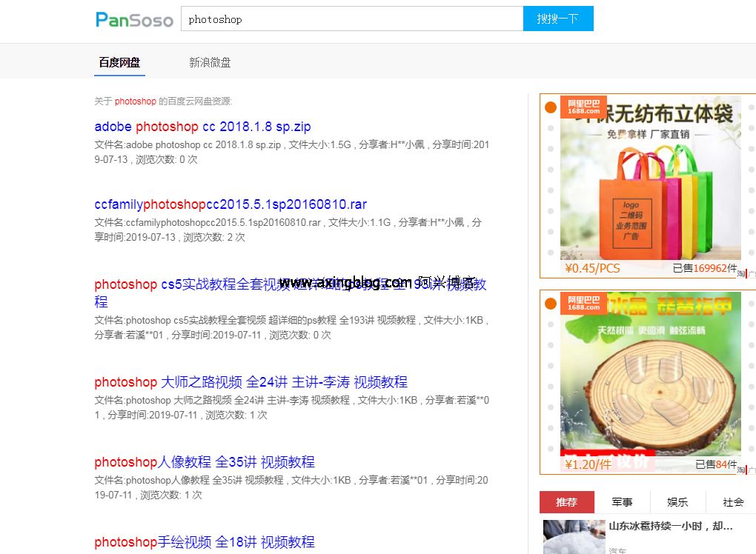Click the file details text for ccfamilyphotoshopcc2015.5.1sp20160810.rar
This screenshot has height=554, width=756.
click(x=288, y=230)
